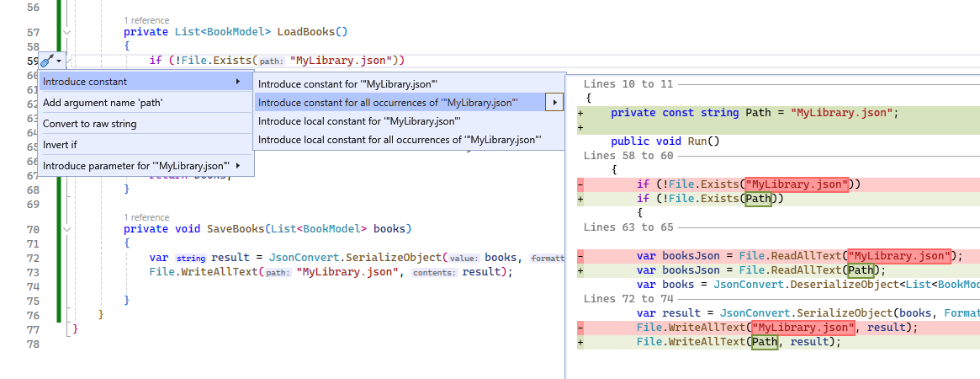Collapse the SaveBooks method using its fold chevron
Image resolution: width=980 pixels, height=379 pixels.
[x=67, y=229]
